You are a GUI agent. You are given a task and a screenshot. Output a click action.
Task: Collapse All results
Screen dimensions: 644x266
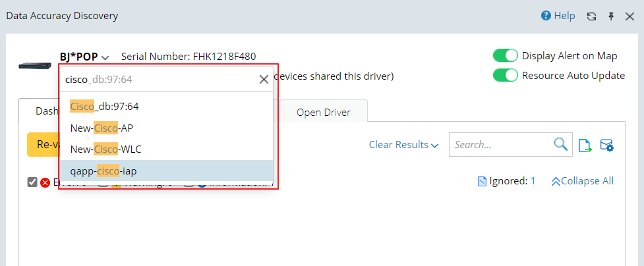[583, 181]
